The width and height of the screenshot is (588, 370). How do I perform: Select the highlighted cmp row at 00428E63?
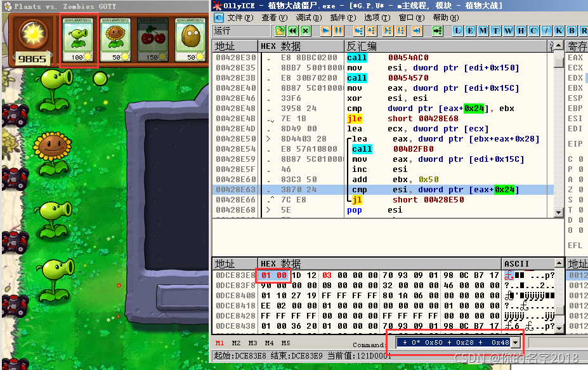(383, 190)
